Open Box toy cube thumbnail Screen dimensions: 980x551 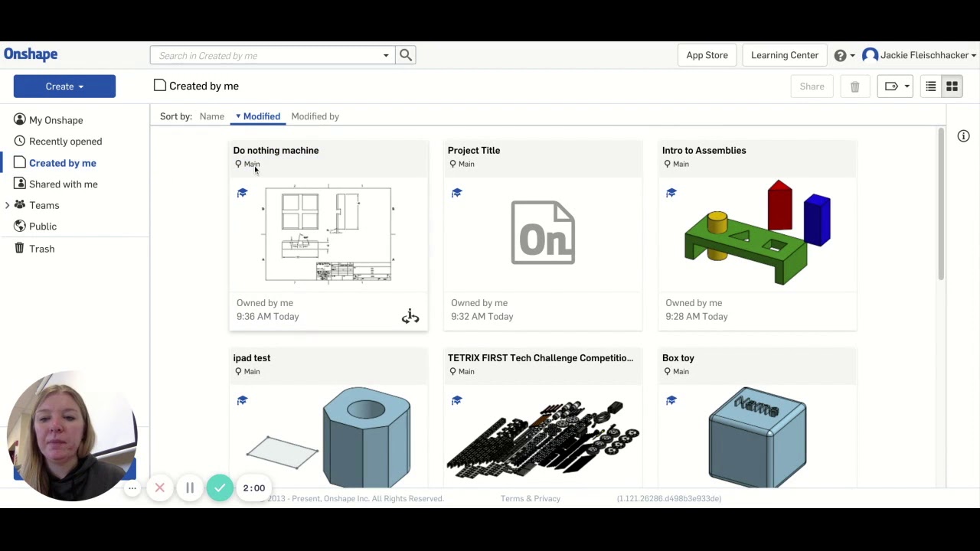[x=757, y=436]
